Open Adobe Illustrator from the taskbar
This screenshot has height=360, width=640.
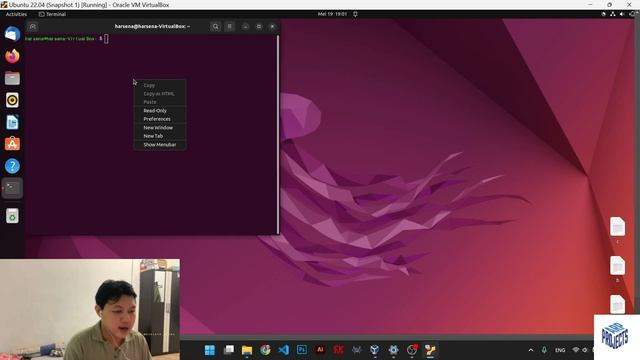[320, 350]
